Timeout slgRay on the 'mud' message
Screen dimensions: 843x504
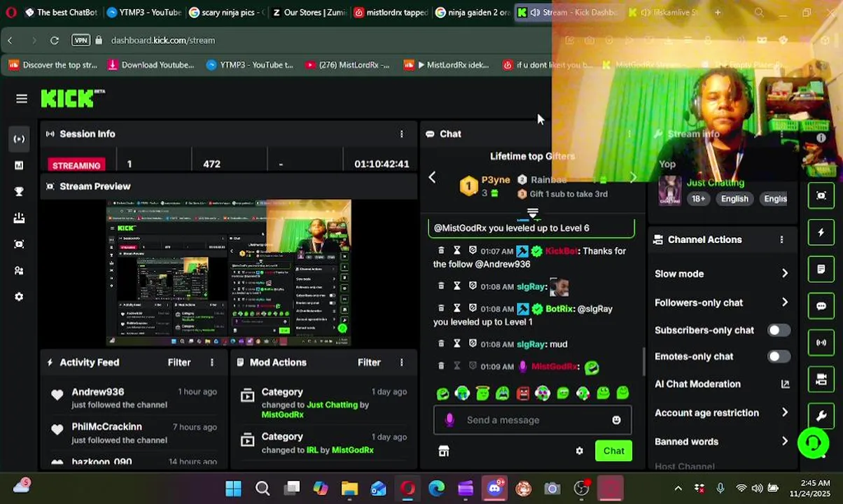coord(457,344)
